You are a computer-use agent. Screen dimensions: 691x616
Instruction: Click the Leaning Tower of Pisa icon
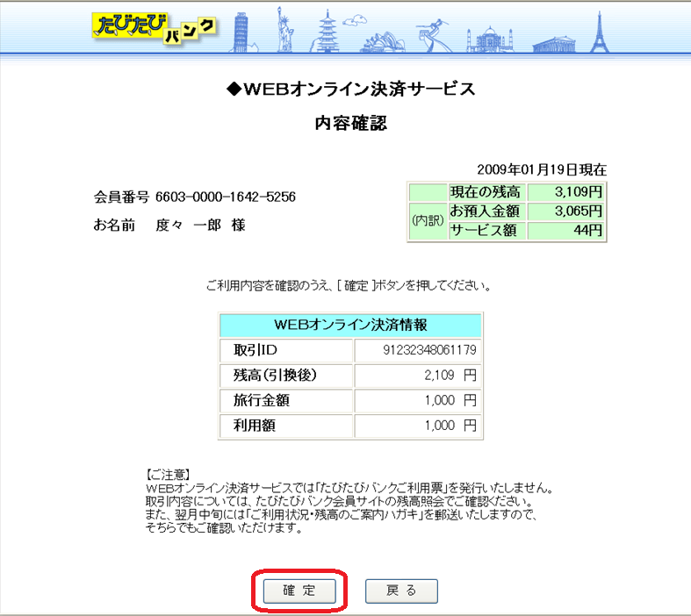coord(241,32)
